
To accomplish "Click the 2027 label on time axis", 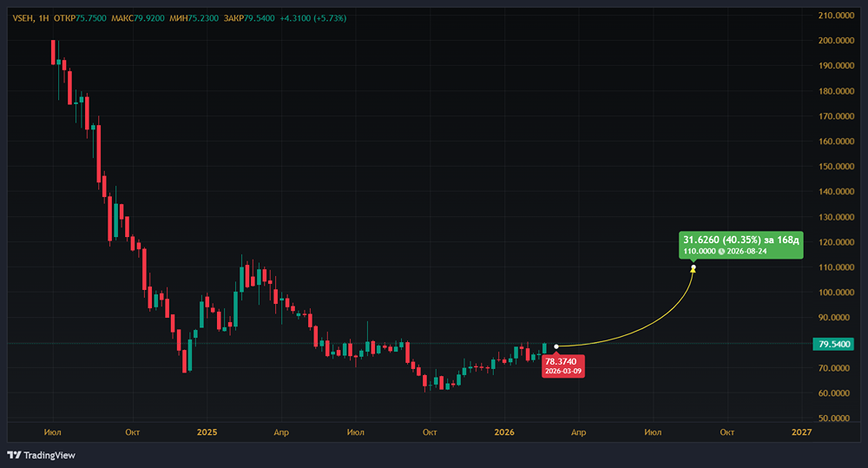I will [x=801, y=432].
